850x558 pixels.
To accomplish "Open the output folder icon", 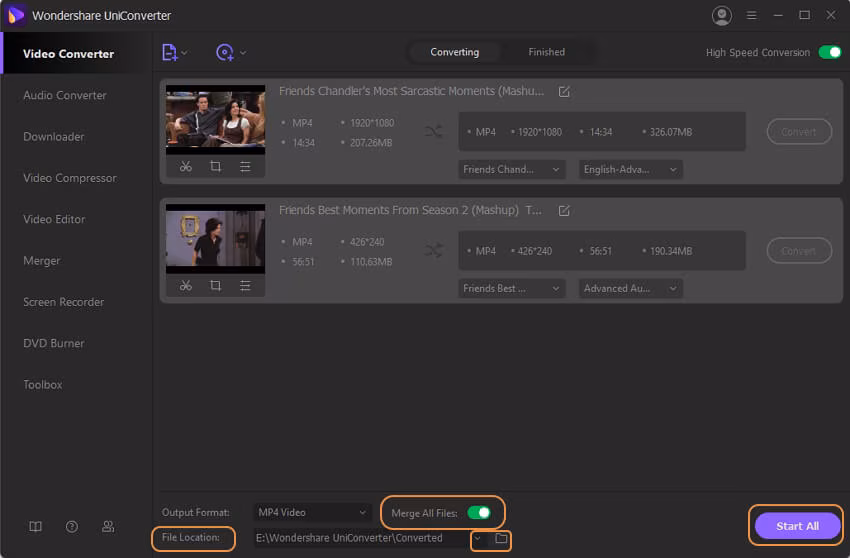I will pos(501,538).
